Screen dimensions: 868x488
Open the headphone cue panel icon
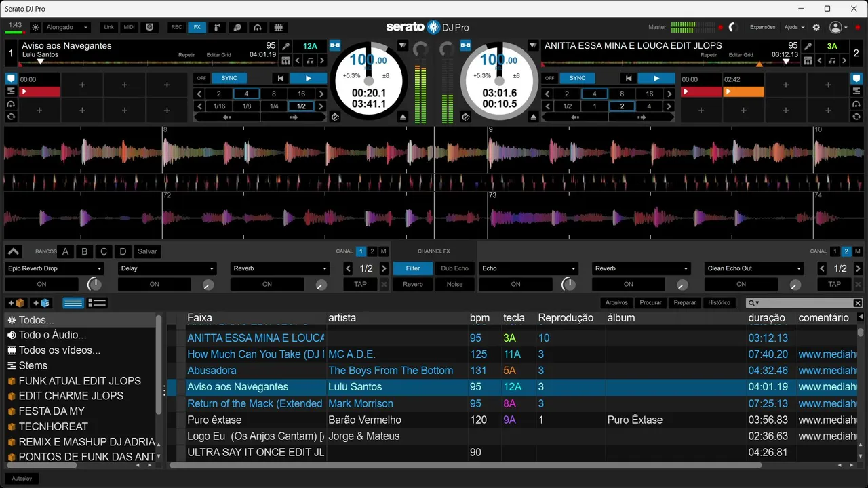tap(258, 27)
